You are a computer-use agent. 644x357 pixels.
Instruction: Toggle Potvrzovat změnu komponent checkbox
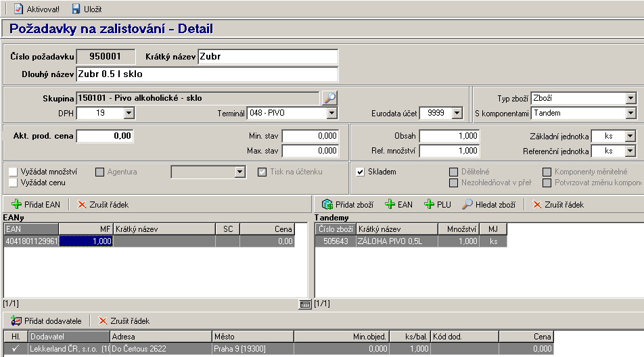[x=547, y=183]
